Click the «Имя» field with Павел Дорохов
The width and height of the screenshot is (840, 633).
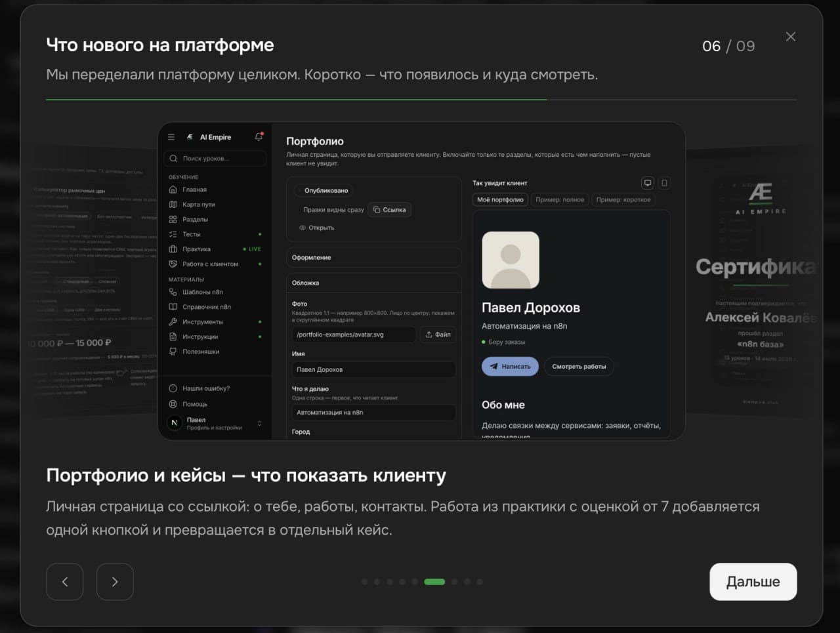click(373, 370)
